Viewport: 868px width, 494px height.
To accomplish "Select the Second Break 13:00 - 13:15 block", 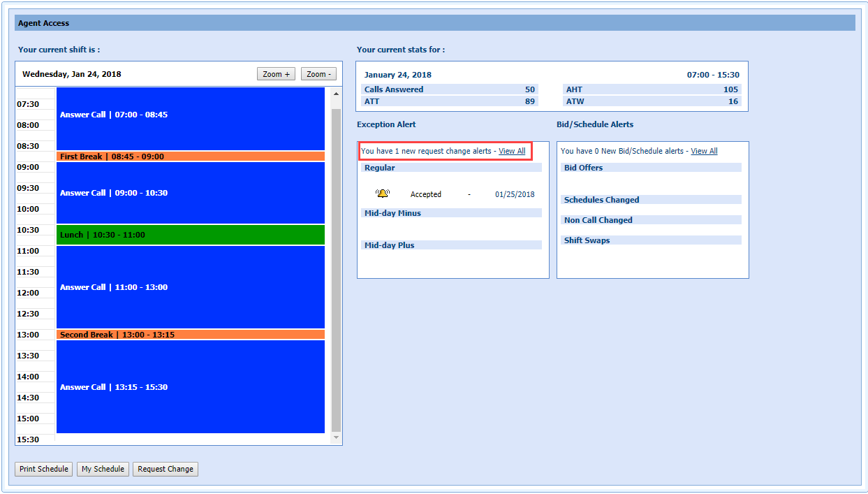I will coord(190,335).
